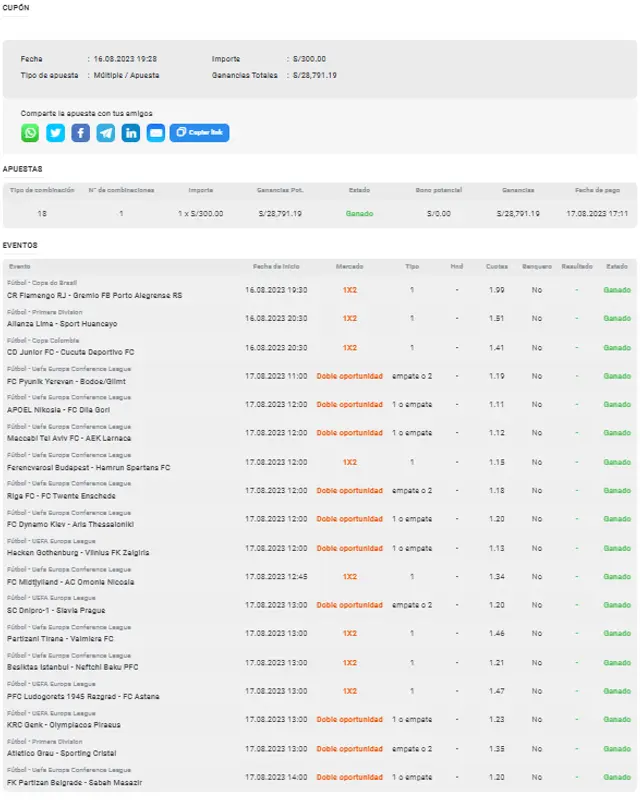This screenshot has height=800, width=640.
Task: Click Ganado status in Partizan Belgrade row
Action: (617, 777)
